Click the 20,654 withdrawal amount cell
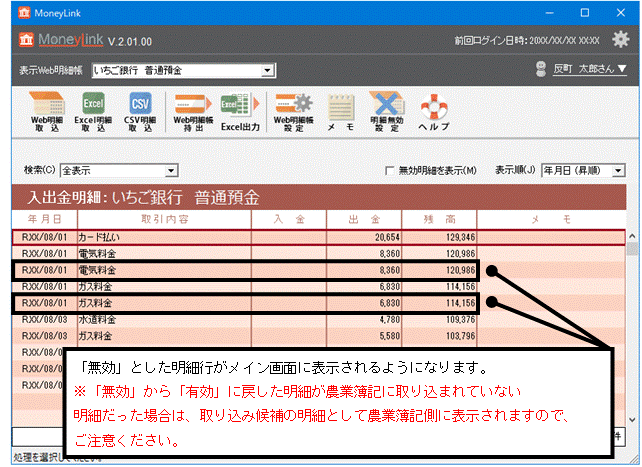 tap(364, 237)
